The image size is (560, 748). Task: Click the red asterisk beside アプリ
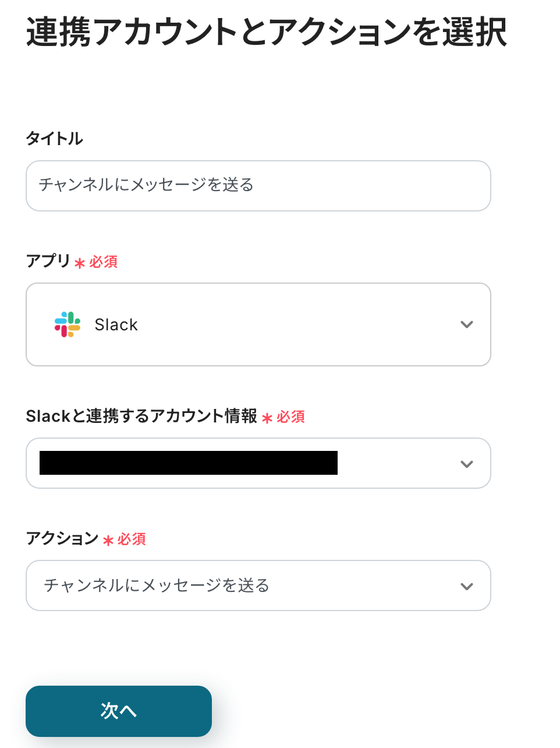(80, 263)
